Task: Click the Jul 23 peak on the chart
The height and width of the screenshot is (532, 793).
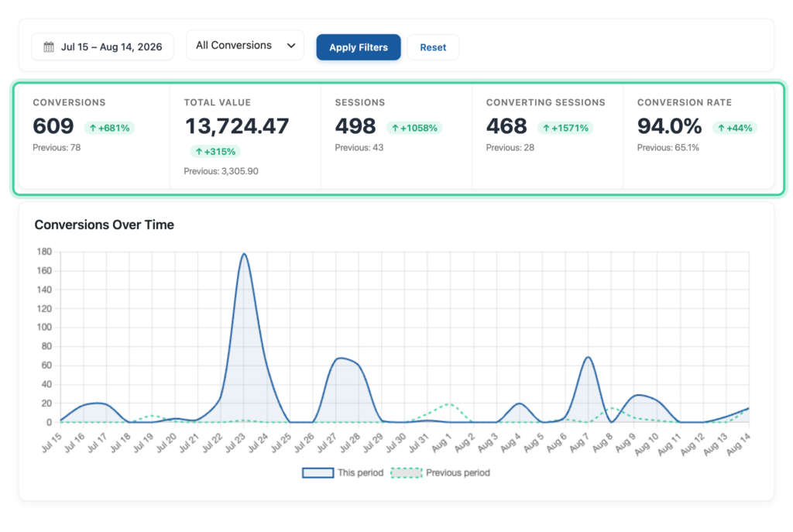Action: (244, 254)
